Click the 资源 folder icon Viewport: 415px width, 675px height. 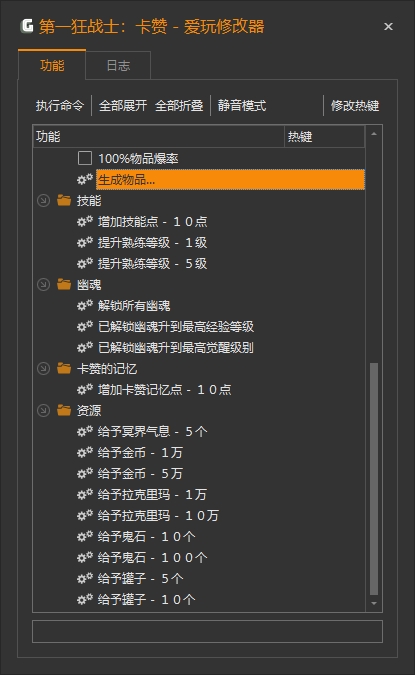pos(64,410)
